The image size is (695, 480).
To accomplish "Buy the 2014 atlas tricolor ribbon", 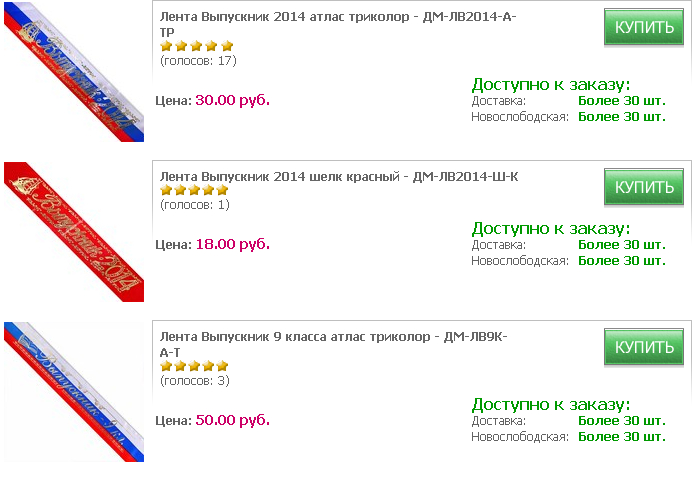I will [x=644, y=27].
